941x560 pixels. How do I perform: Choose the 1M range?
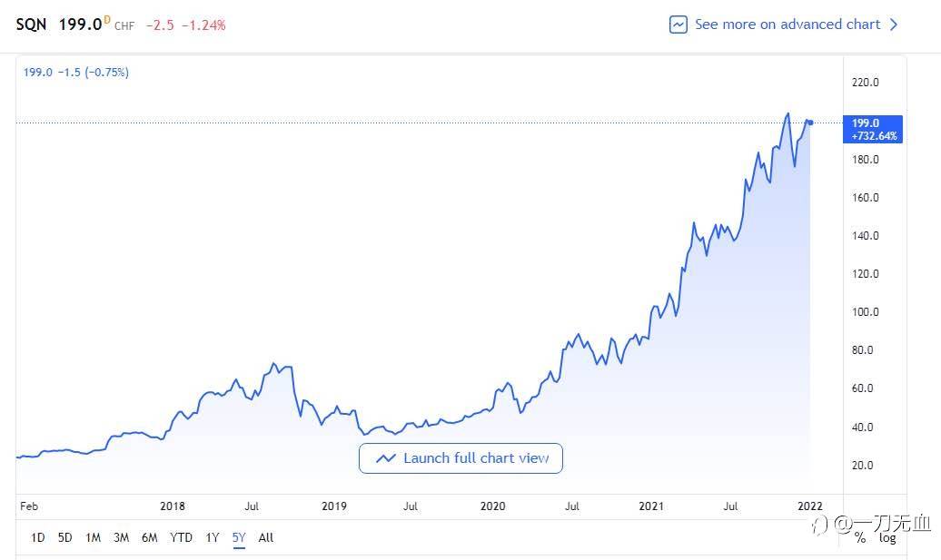(x=93, y=537)
